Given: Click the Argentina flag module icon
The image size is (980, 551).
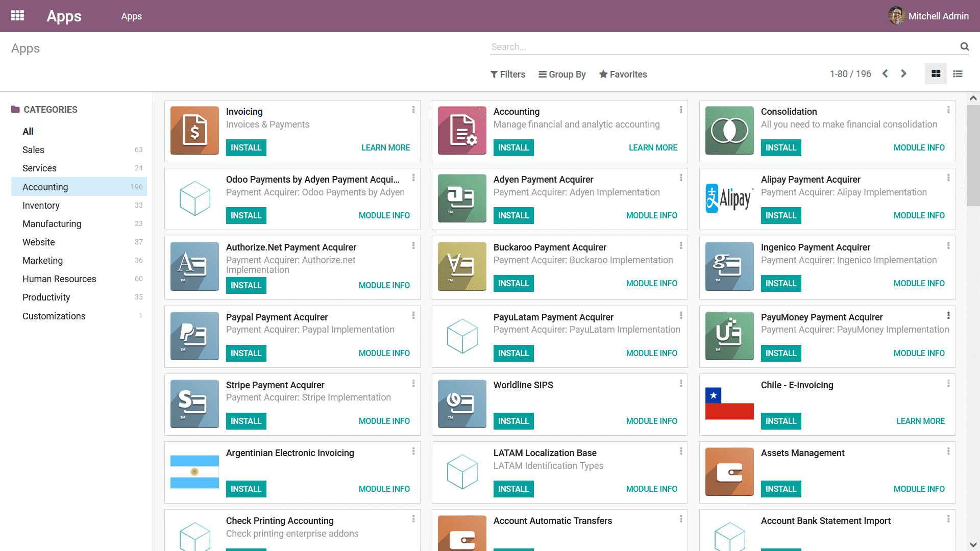Looking at the screenshot, I should click(194, 472).
